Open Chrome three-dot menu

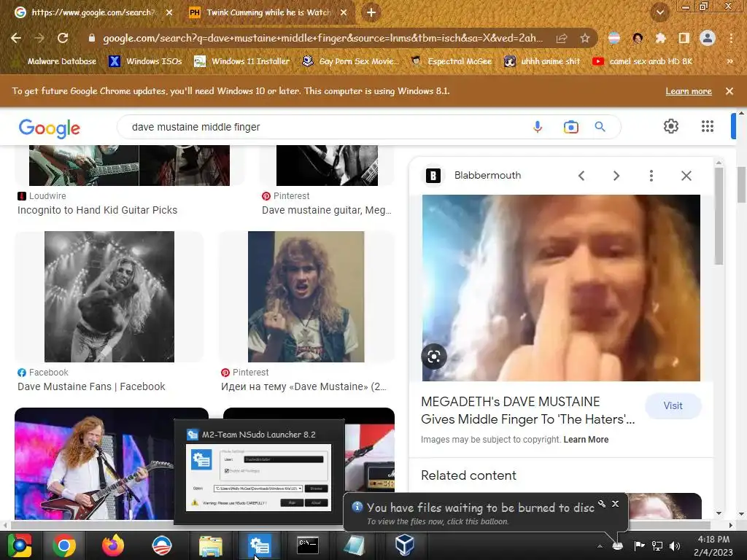pyautogui.click(x=731, y=38)
